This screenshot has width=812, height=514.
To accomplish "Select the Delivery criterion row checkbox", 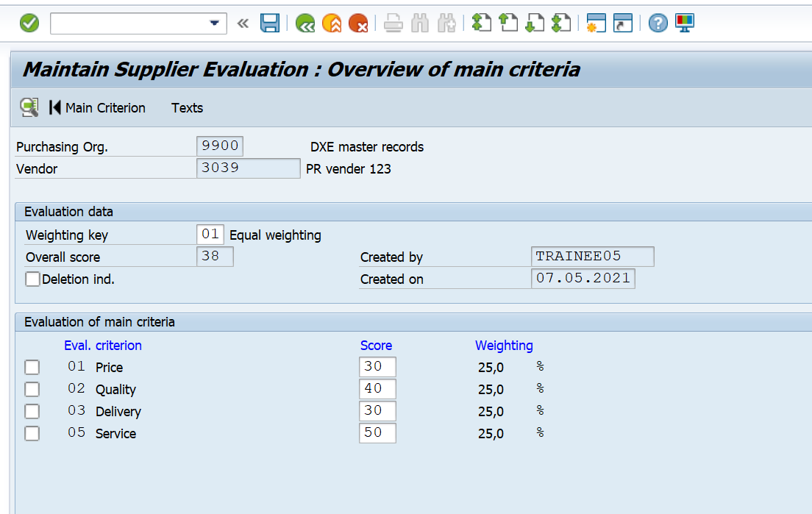I will pyautogui.click(x=32, y=411).
